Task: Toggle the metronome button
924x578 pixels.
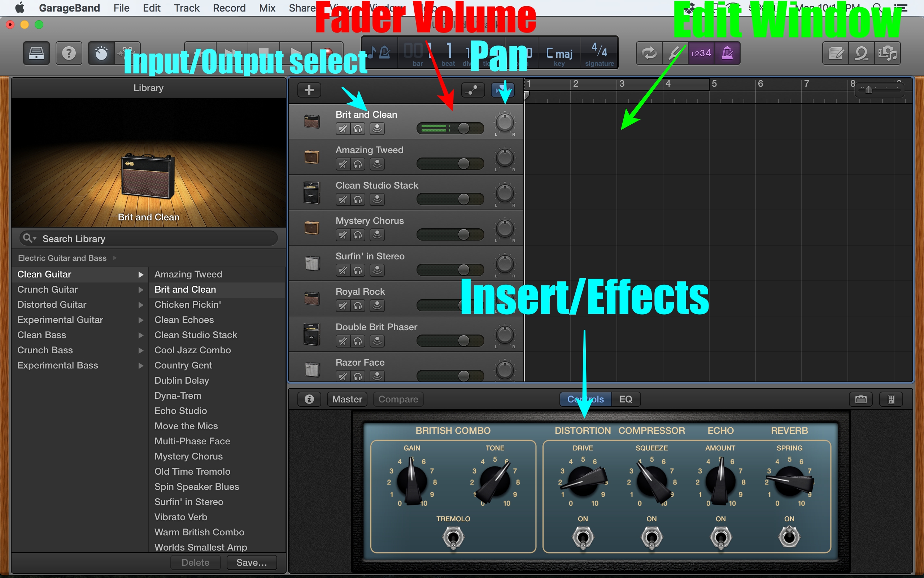Action: coord(727,53)
